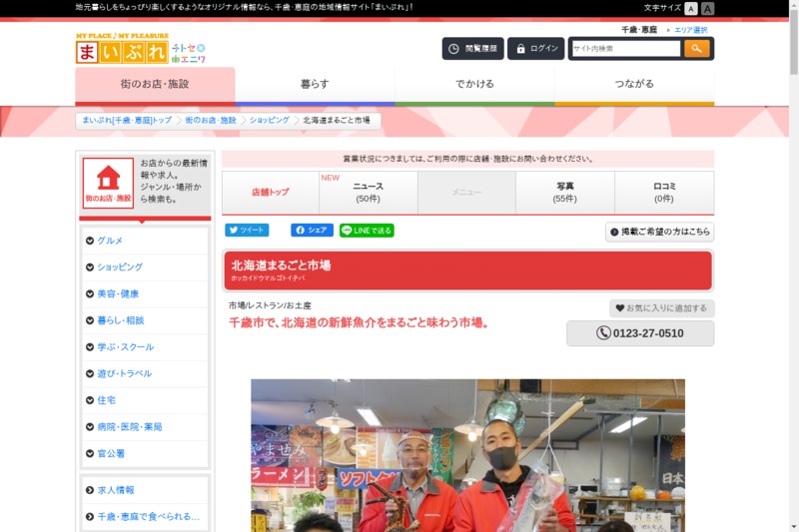The width and height of the screenshot is (799, 532).
Task: Expand the ショッピング sidebar category
Action: (x=145, y=267)
